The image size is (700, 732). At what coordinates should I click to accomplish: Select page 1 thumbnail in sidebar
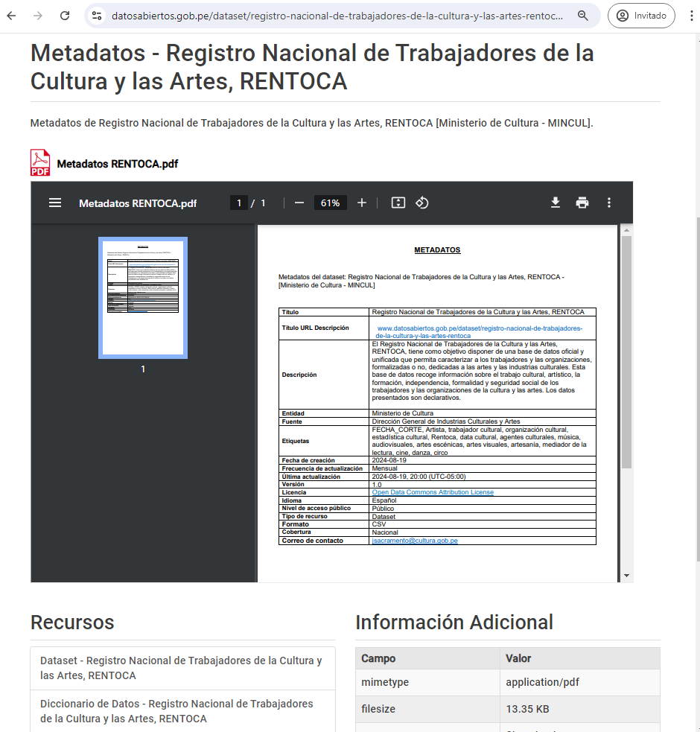click(x=143, y=297)
